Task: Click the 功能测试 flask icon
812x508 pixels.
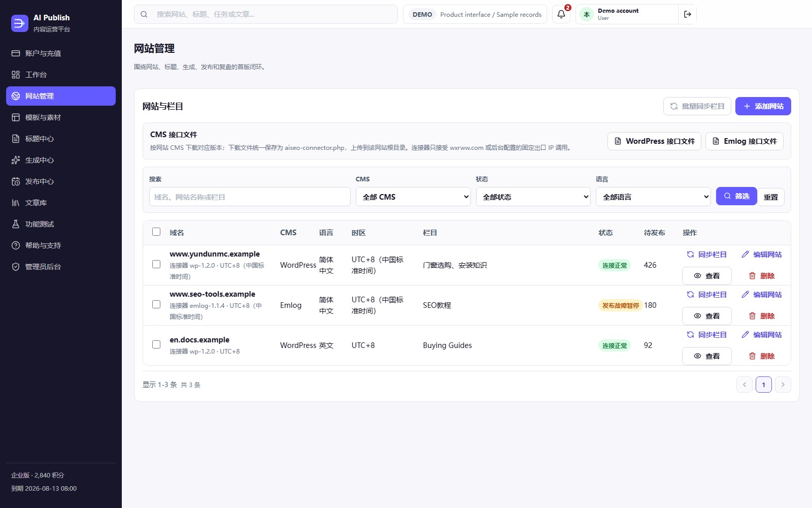Action: pos(16,224)
